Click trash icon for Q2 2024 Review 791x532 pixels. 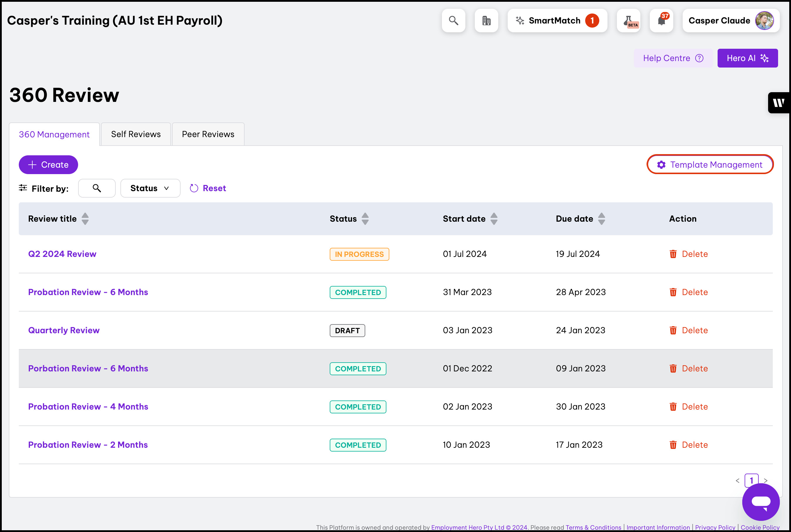[x=673, y=254]
